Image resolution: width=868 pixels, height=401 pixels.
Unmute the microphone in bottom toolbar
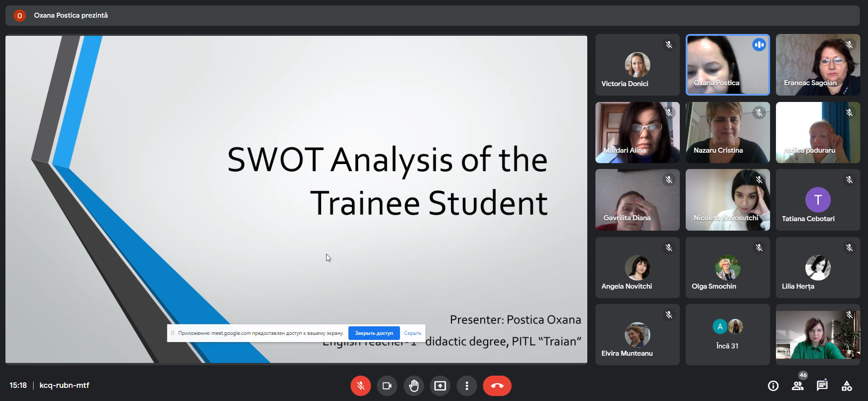[x=361, y=386]
